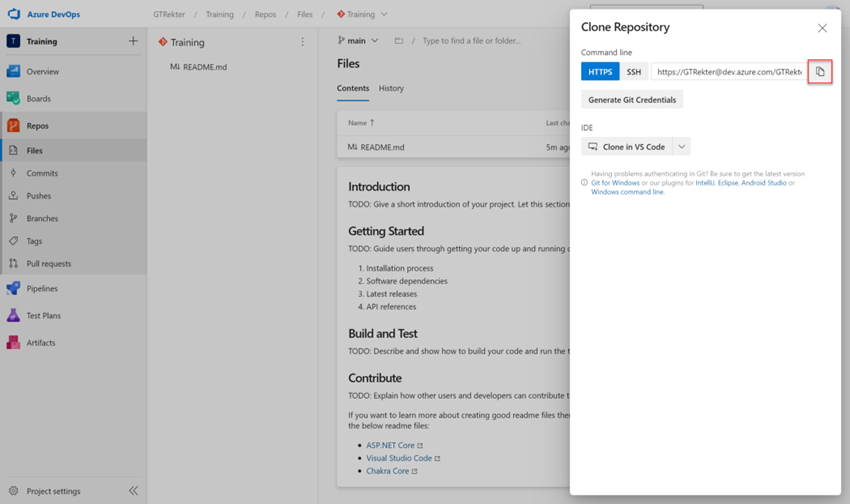Open the Repos icon in sidebar
This screenshot has height=504, width=850.
pyautogui.click(x=14, y=125)
